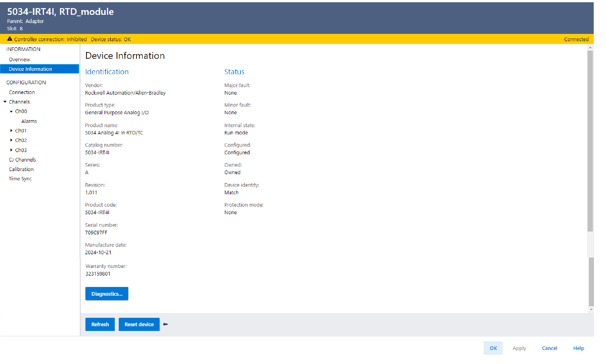Screen dimensions: 606x364
Task: Open the Time Sync page
Action: (x=20, y=179)
